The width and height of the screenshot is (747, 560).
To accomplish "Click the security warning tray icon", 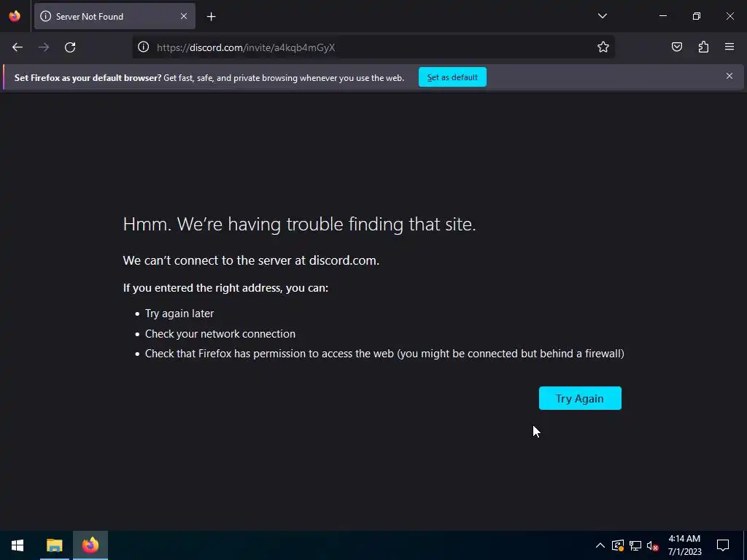I will pos(617,545).
